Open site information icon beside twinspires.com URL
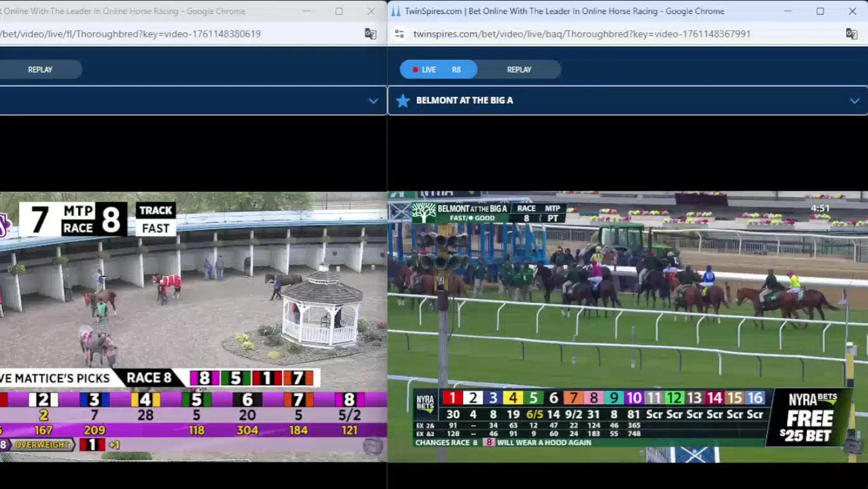The height and width of the screenshot is (489, 868). pyautogui.click(x=399, y=34)
